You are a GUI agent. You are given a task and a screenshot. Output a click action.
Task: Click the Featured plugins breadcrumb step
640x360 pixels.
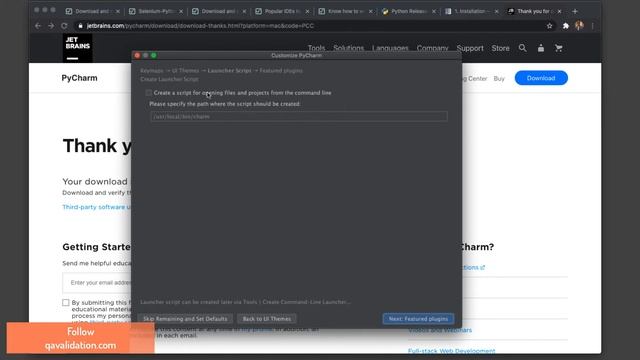pos(281,71)
